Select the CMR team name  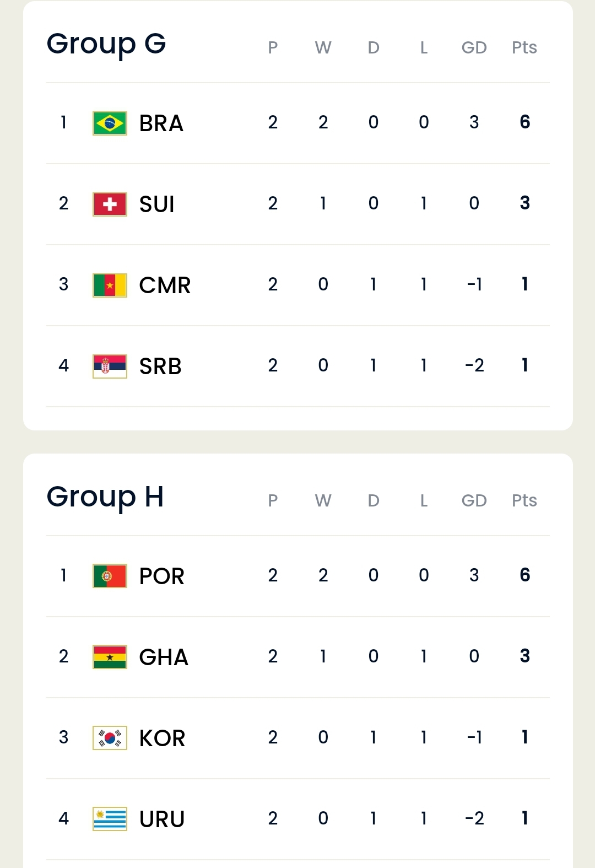tap(165, 285)
